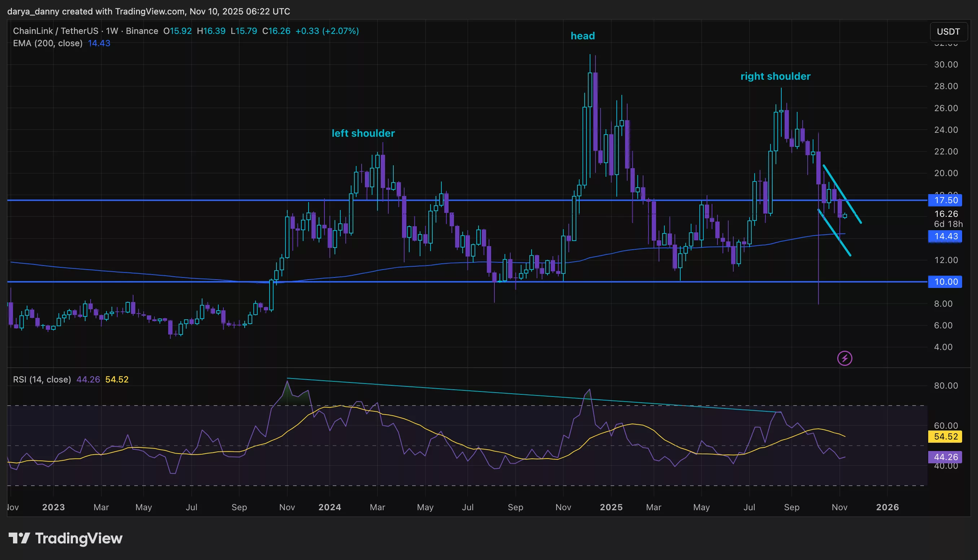Click the darya_danny attribution link

[33, 11]
